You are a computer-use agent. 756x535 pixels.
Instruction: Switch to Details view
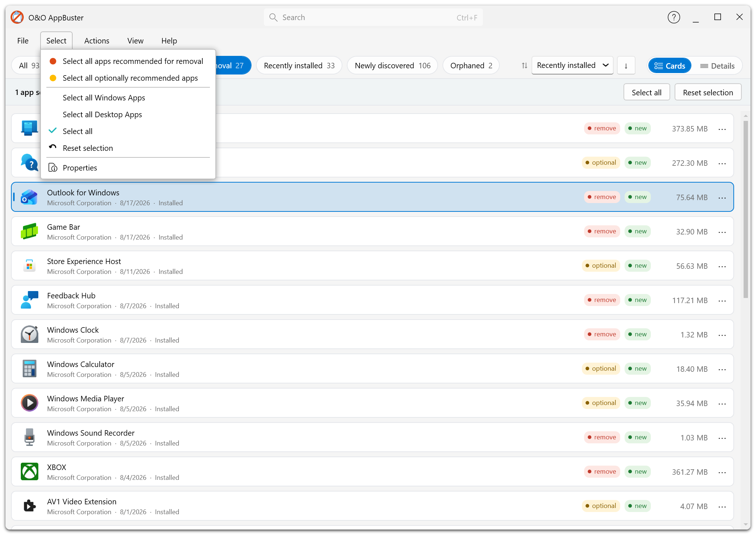717,66
